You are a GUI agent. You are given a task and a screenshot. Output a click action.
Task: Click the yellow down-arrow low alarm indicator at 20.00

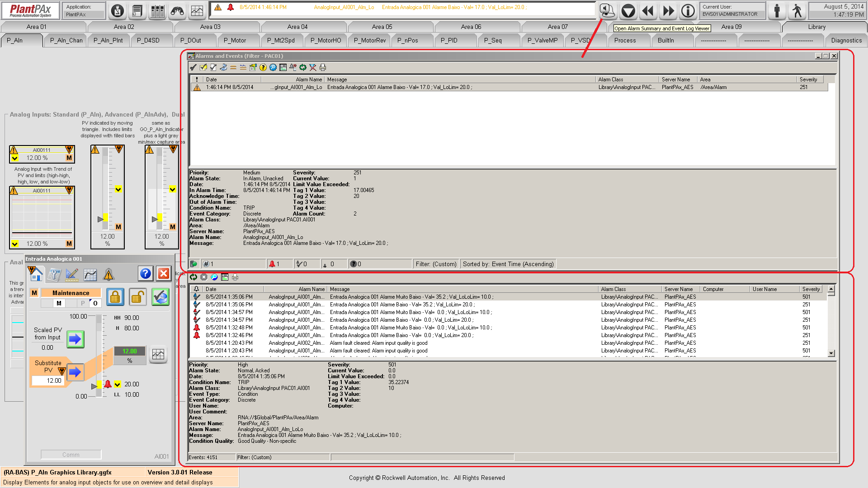pyautogui.click(x=118, y=384)
